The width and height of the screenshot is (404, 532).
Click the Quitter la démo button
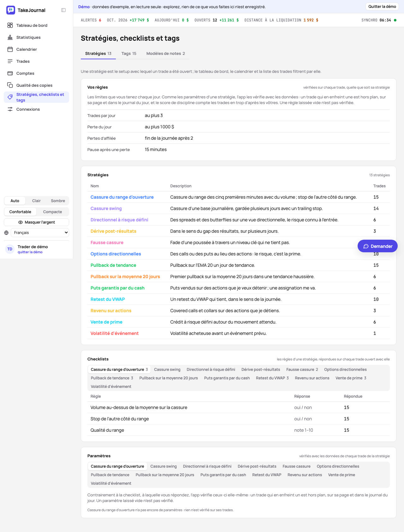click(382, 7)
